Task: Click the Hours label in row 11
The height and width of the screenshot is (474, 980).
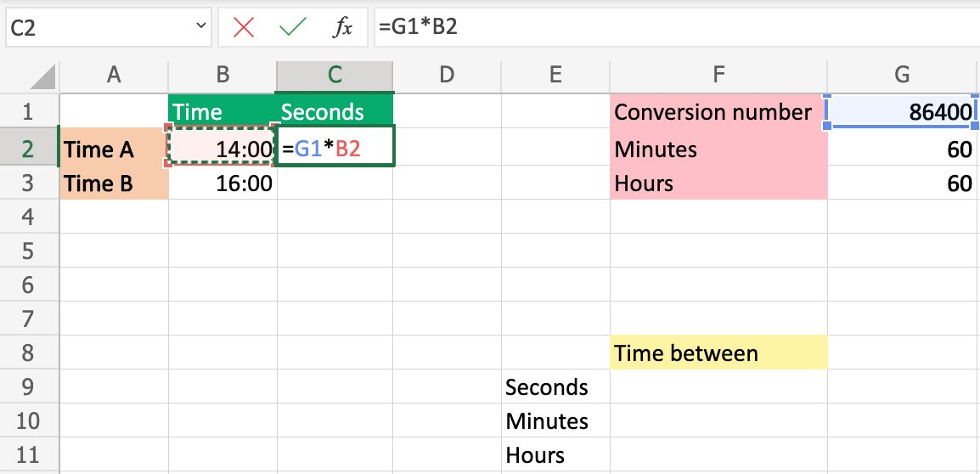Action: 555,455
